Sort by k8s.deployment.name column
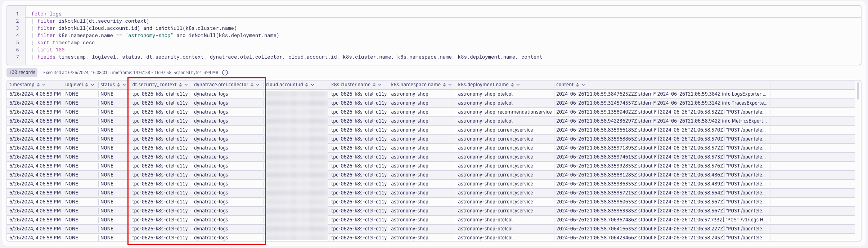This screenshot has width=868, height=248. coord(512,85)
